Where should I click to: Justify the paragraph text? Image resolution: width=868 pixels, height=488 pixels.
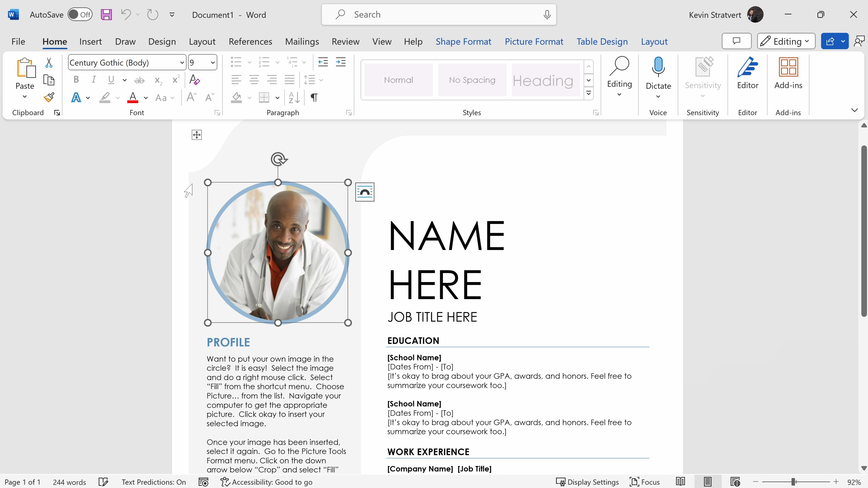[289, 80]
